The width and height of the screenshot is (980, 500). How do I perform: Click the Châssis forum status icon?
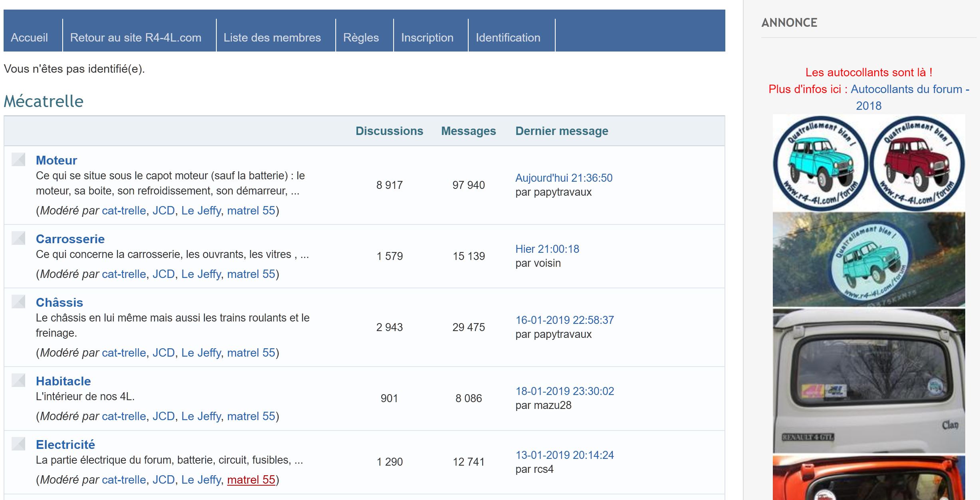[x=18, y=302]
